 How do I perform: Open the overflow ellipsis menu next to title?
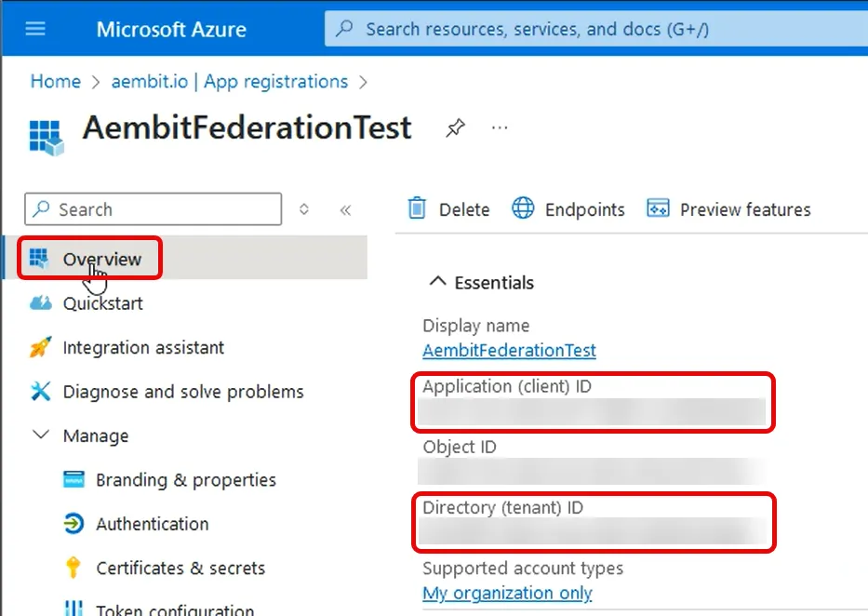pos(500,127)
